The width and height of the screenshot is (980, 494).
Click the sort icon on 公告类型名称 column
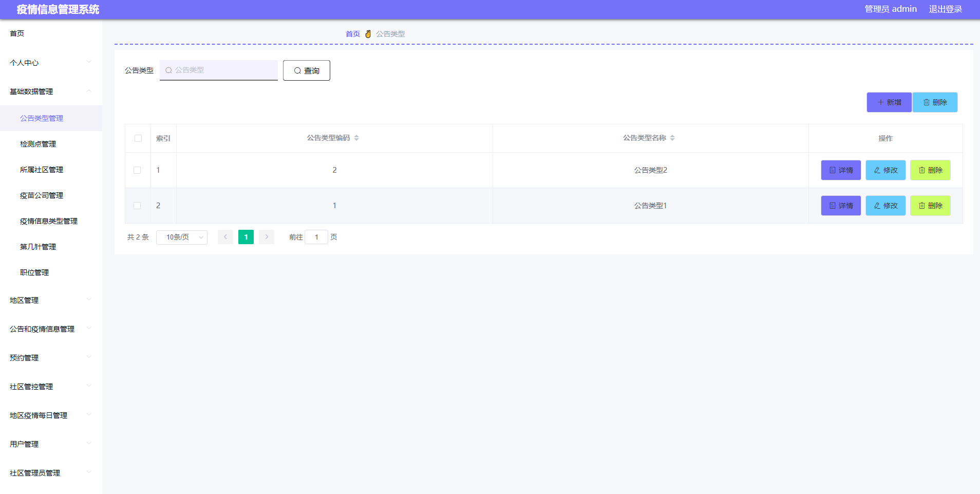coord(673,138)
